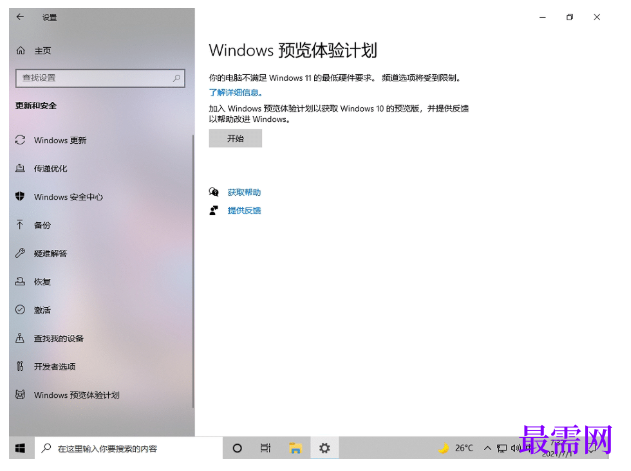Select the 恢复 icon

[20, 281]
